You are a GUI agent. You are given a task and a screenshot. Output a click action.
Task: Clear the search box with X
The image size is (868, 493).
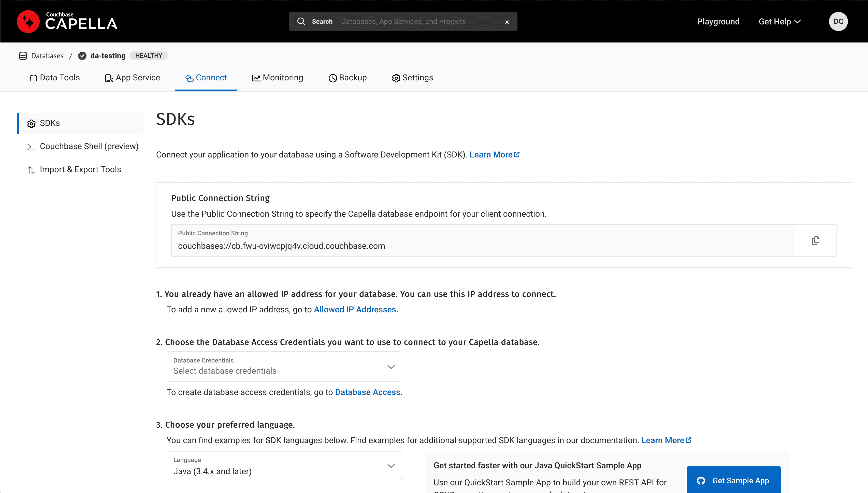(x=507, y=22)
